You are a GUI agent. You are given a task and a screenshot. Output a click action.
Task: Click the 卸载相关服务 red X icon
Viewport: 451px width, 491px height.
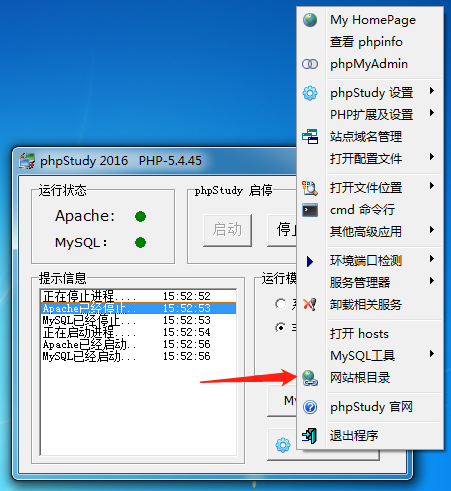(x=310, y=304)
